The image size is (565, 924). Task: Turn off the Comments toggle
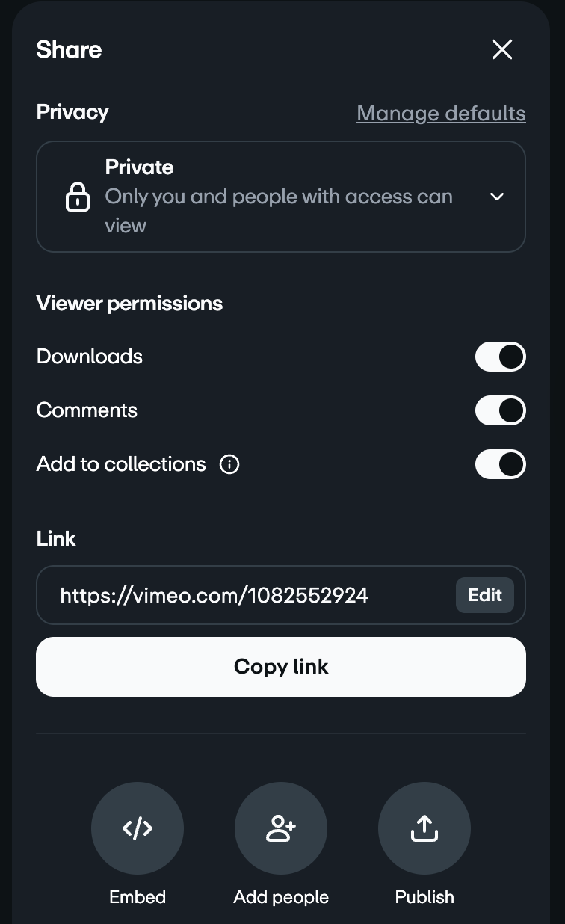[501, 410]
